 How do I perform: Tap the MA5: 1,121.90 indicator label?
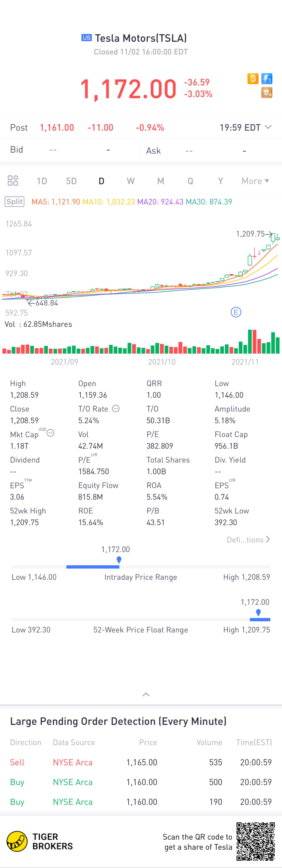click(56, 202)
